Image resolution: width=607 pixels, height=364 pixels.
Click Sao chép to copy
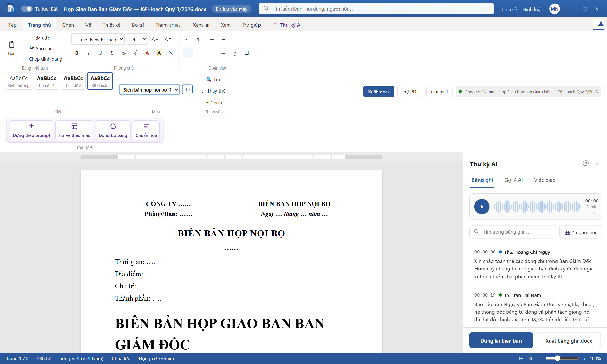tap(42, 48)
